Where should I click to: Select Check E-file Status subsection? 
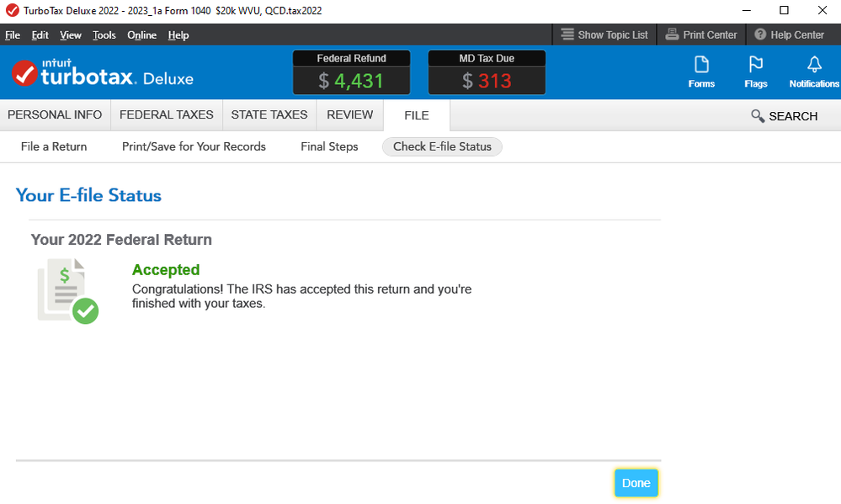tap(442, 146)
